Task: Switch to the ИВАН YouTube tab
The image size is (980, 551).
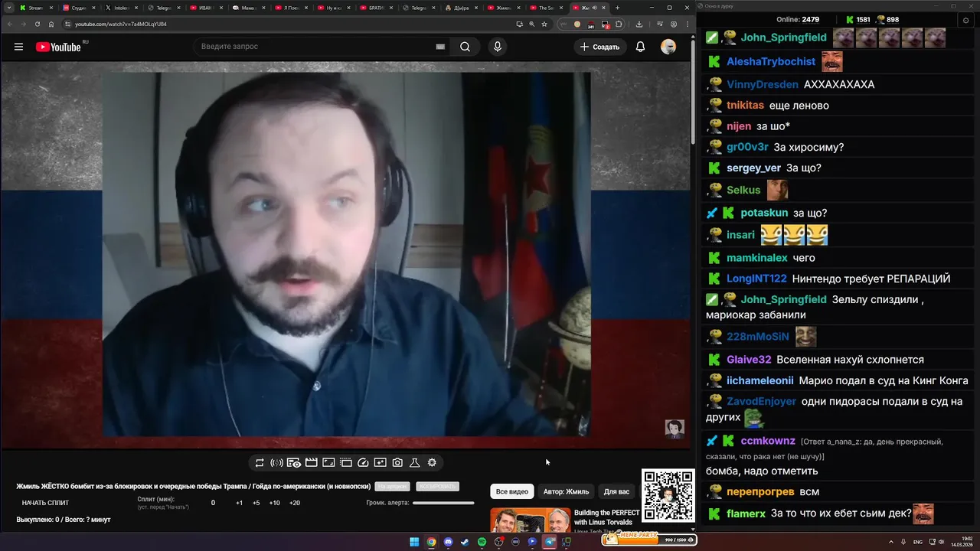Action: pos(207,8)
